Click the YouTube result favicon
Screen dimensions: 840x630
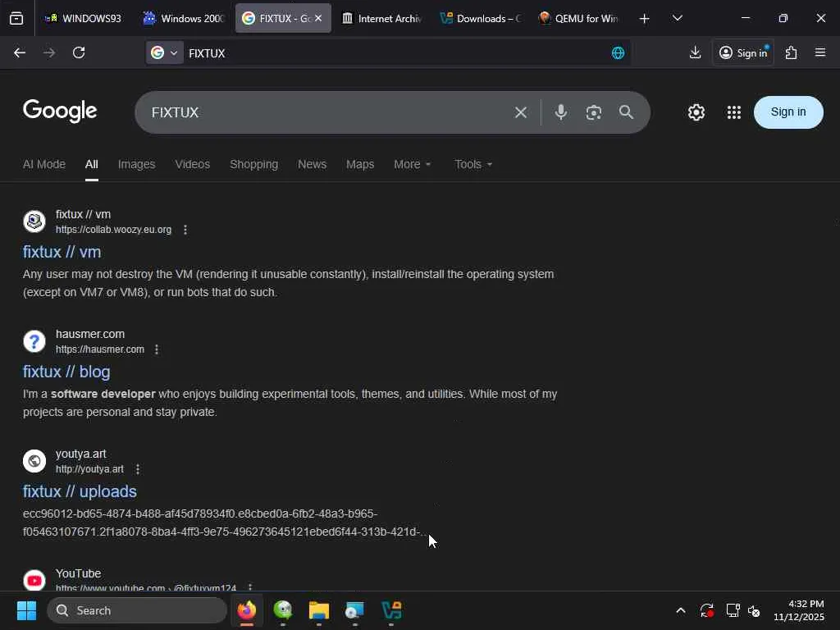pos(34,581)
